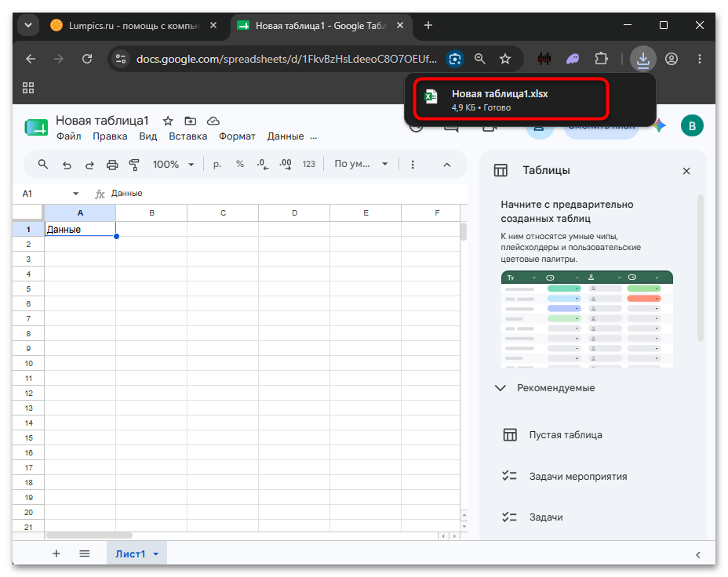Collapse the Рекомендуемые section
The height and width of the screenshot is (577, 728).
[x=500, y=388]
